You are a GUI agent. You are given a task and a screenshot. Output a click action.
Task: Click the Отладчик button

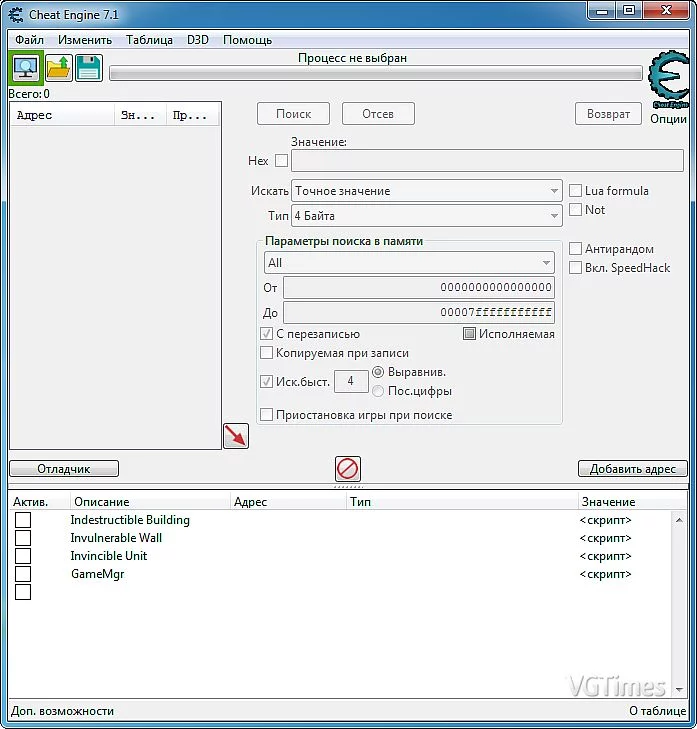64,469
